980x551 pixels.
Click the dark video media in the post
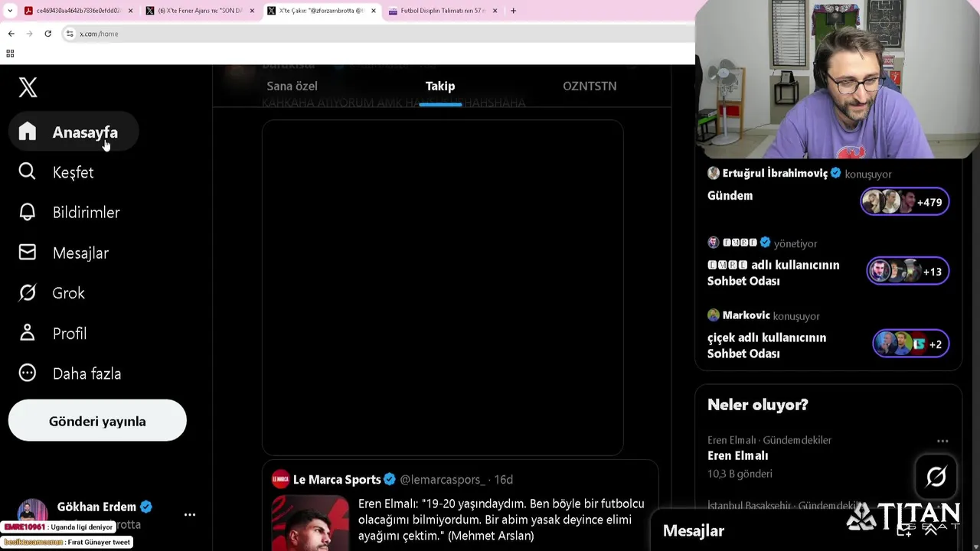(x=443, y=288)
